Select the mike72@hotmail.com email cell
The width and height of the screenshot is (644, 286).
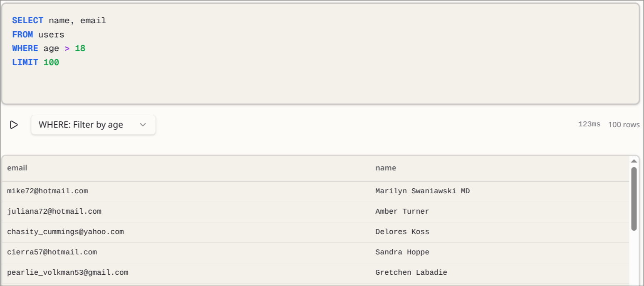pyautogui.click(x=47, y=191)
